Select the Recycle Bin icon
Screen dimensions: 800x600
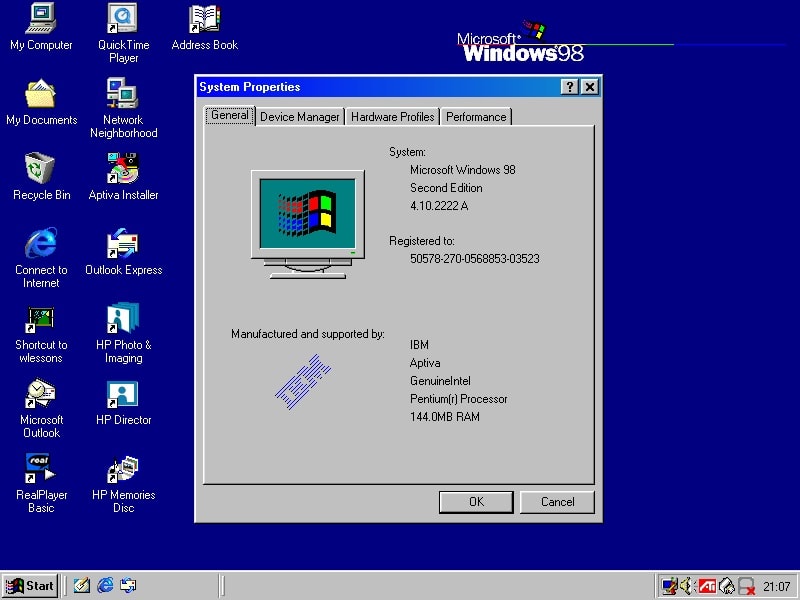[41, 177]
